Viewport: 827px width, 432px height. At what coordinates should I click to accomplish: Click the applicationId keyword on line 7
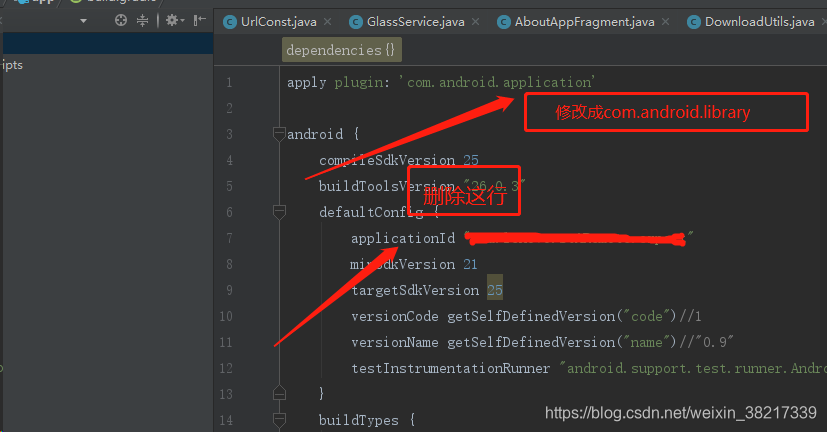click(x=403, y=238)
